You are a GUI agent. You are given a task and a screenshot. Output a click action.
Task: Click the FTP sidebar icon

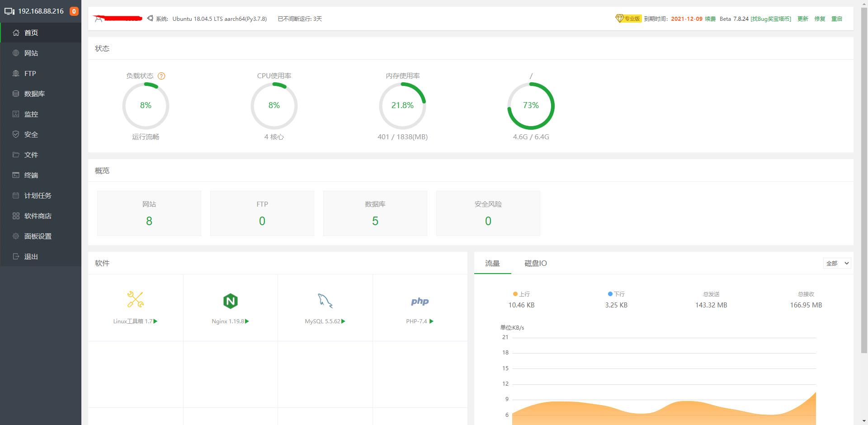point(16,73)
